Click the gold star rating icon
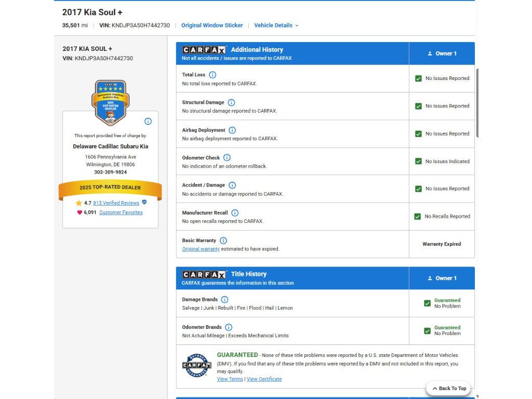532x399 pixels. click(79, 203)
